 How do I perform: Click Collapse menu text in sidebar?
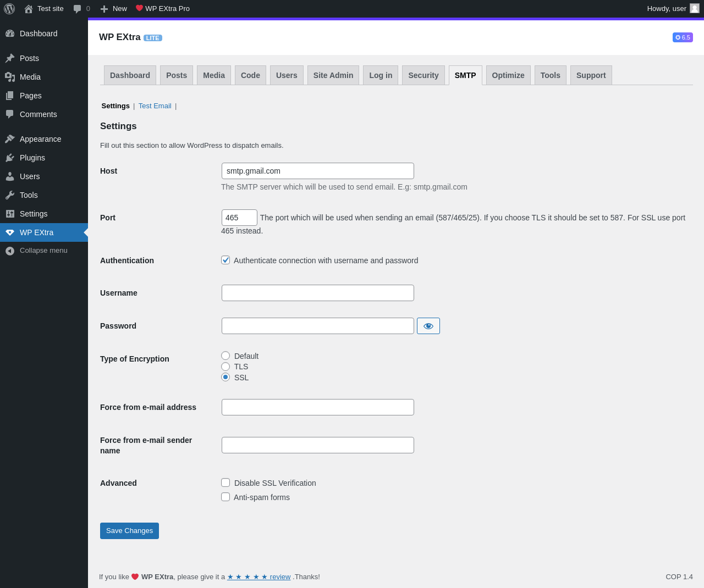click(x=43, y=251)
